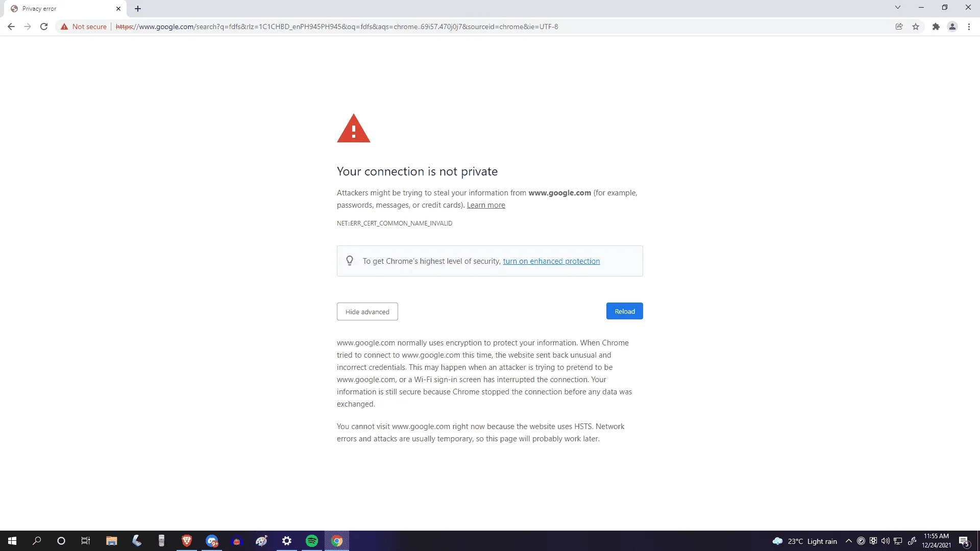The width and height of the screenshot is (980, 551).
Task: Open Task View on the taskbar
Action: [x=86, y=541]
